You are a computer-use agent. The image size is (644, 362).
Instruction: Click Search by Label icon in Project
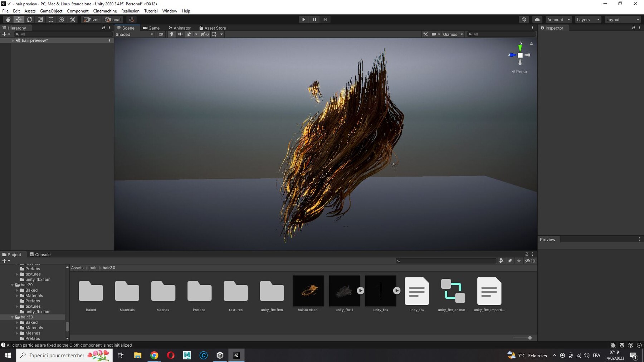click(x=510, y=261)
